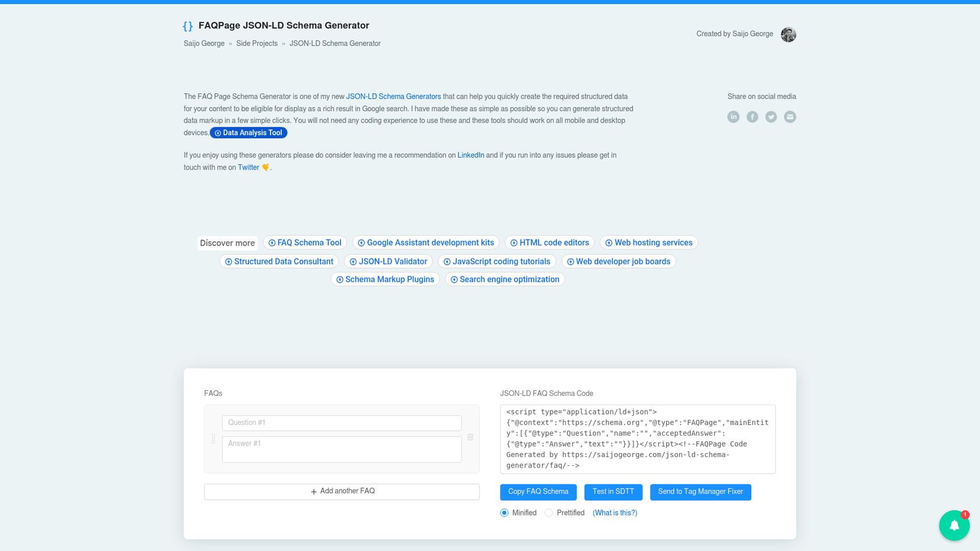Open the Data Analysis Tool link
Screen dimensions: 980x551
click(x=249, y=132)
